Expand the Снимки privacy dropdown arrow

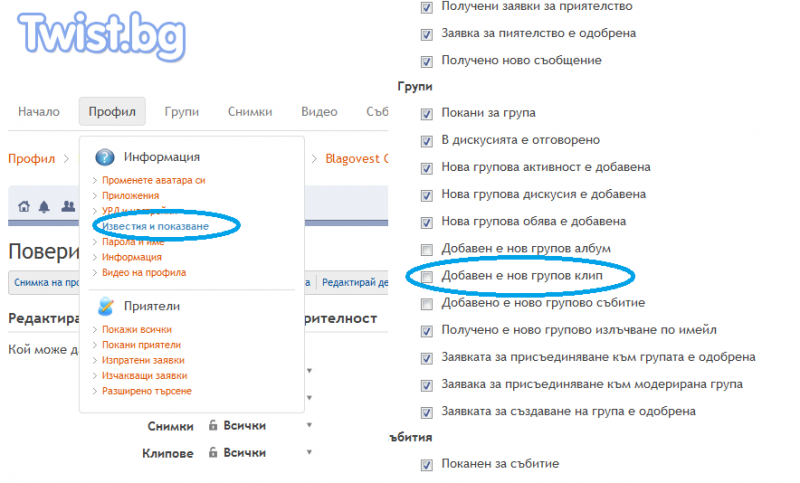[309, 426]
